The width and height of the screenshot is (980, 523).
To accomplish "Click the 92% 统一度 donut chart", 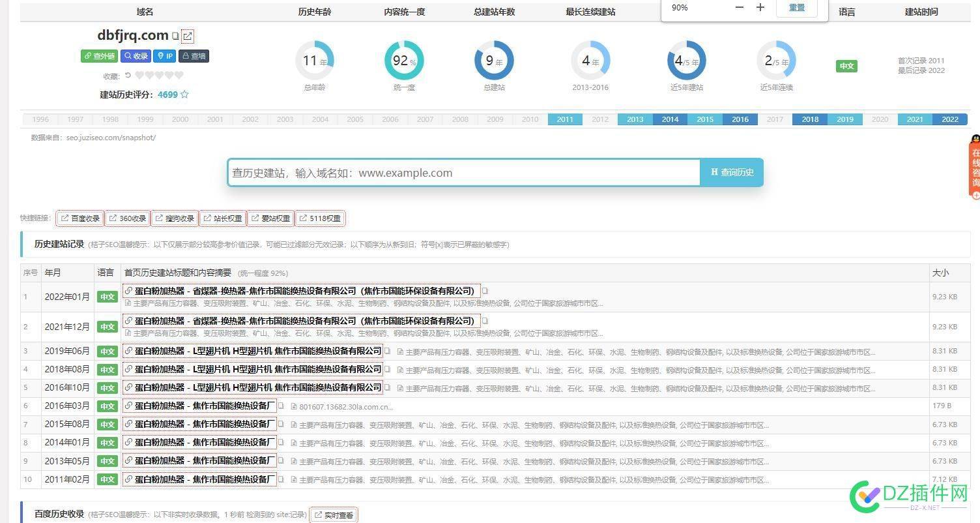I will (x=404, y=61).
